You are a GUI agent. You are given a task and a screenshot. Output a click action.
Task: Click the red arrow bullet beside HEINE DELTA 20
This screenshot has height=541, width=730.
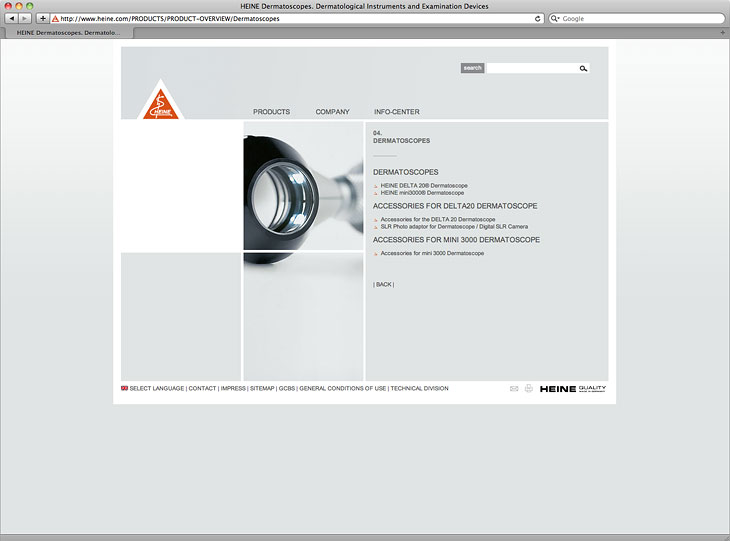coord(376,186)
